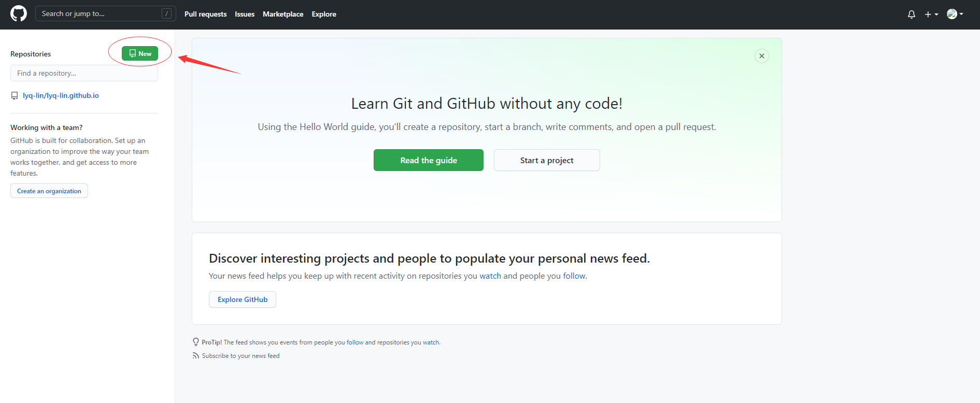Click the lightbulb ProTip icon
The height and width of the screenshot is (403, 980).
point(195,342)
